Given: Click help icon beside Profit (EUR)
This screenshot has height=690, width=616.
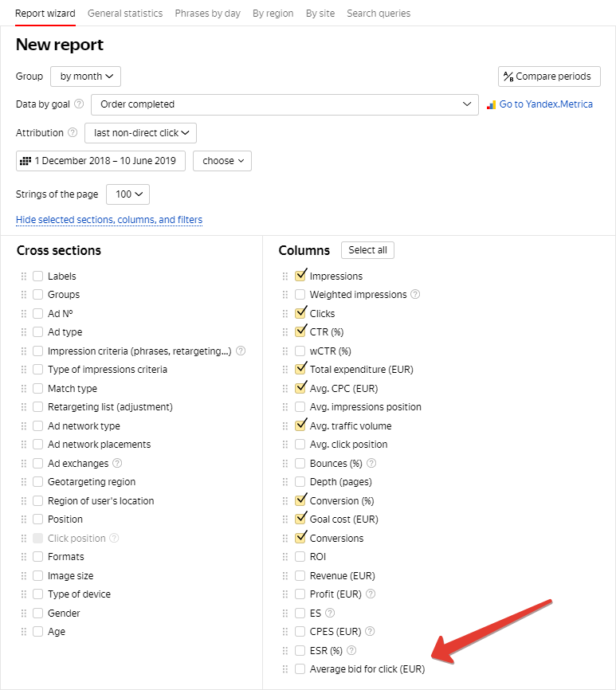Looking at the screenshot, I should (370, 594).
